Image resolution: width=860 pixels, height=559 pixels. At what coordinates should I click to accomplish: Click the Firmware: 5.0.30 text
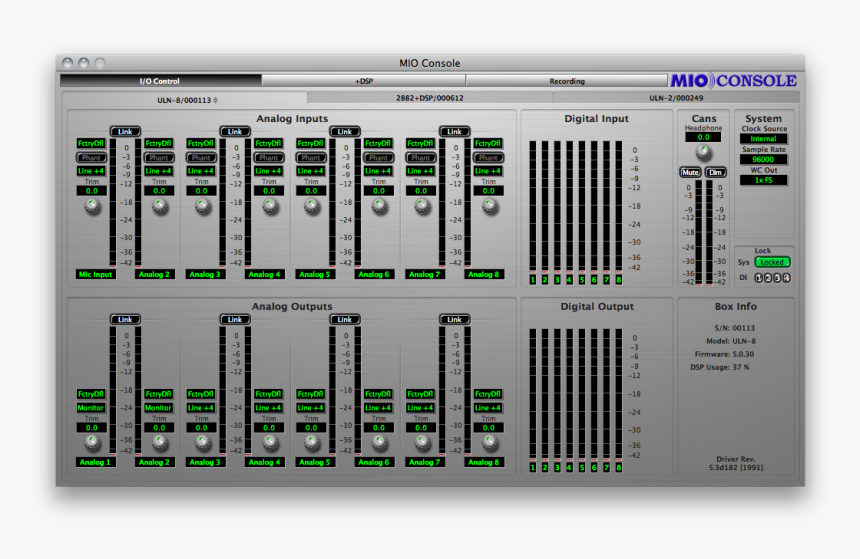[x=725, y=354]
